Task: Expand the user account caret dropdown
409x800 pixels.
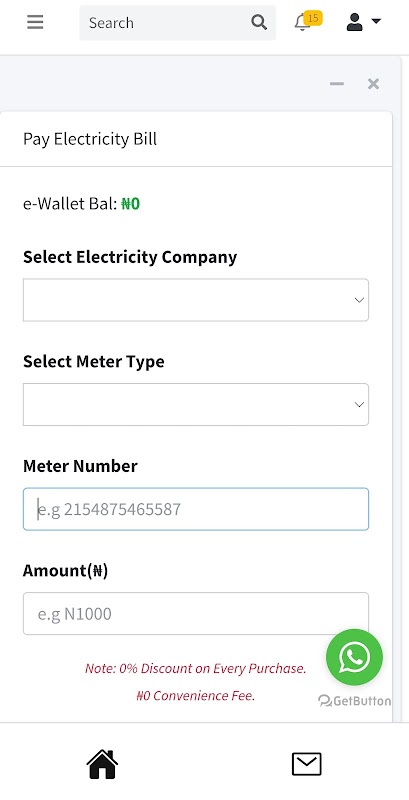Action: pos(376,21)
